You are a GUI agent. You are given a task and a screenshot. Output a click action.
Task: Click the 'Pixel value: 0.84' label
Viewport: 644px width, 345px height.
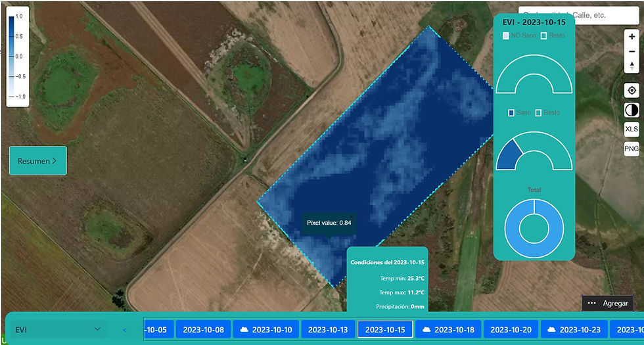[329, 223]
